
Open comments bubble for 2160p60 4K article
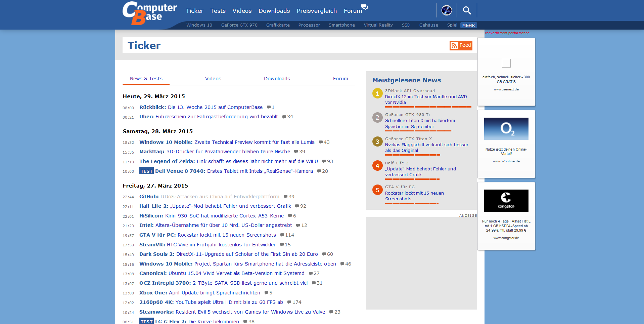coord(289,302)
